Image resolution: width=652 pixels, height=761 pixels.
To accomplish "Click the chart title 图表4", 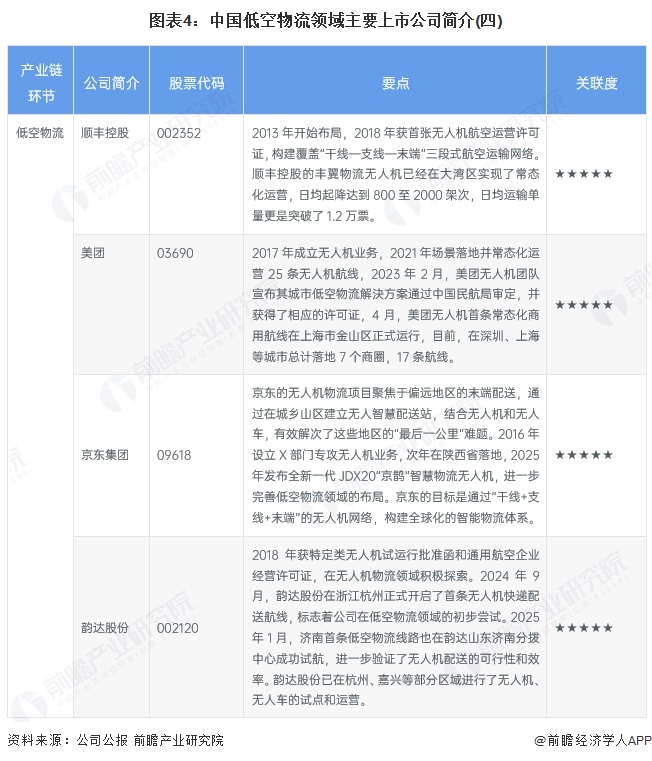I will coord(326,20).
